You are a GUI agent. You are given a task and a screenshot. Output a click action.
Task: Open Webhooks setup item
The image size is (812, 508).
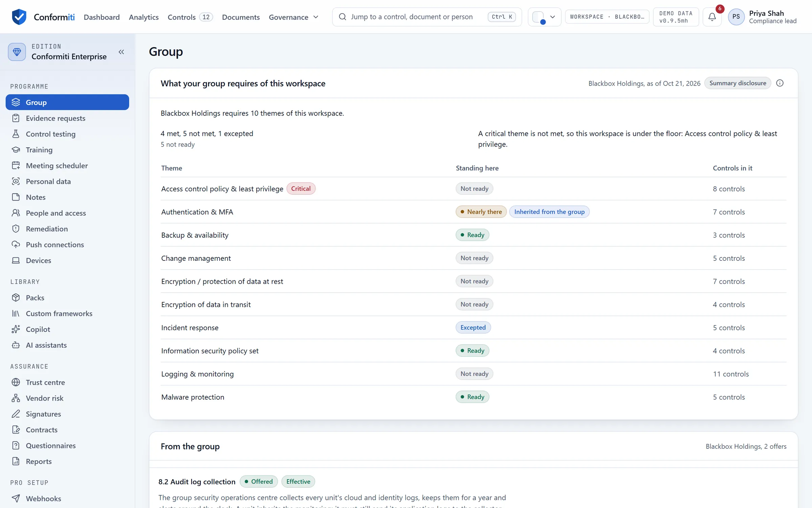coord(67,499)
